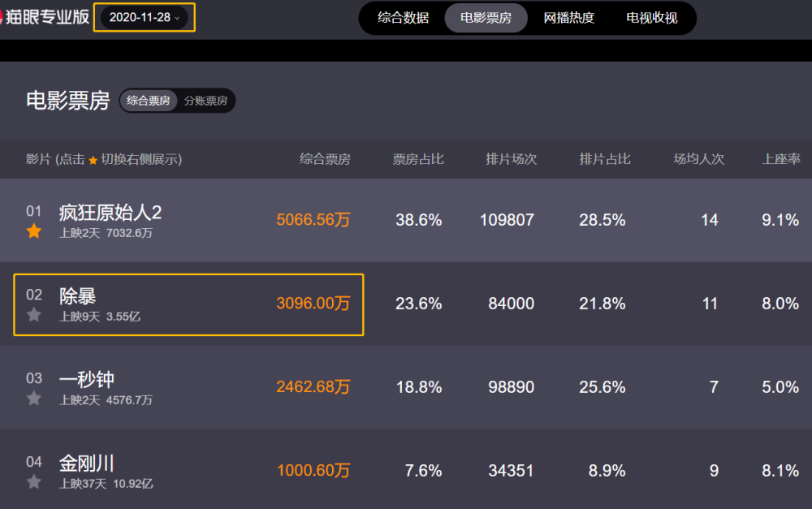Open the 综合数据 tab
Viewport: 812px width, 509px height.
[x=404, y=18]
